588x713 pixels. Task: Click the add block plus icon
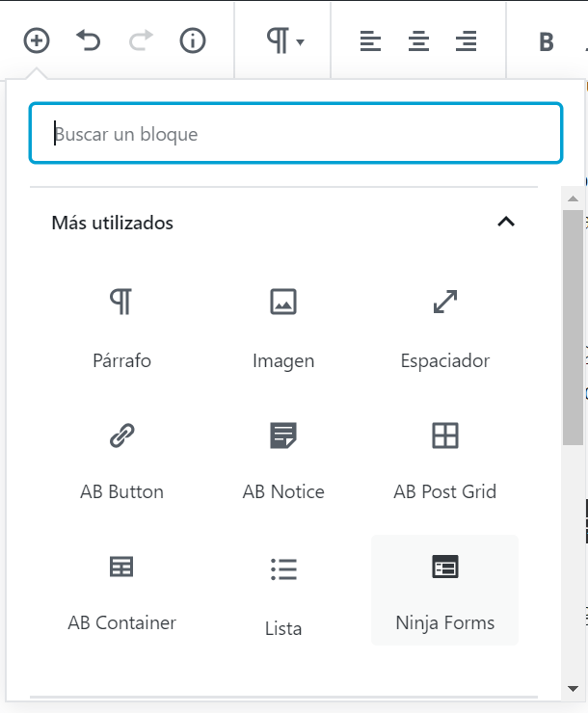point(37,41)
